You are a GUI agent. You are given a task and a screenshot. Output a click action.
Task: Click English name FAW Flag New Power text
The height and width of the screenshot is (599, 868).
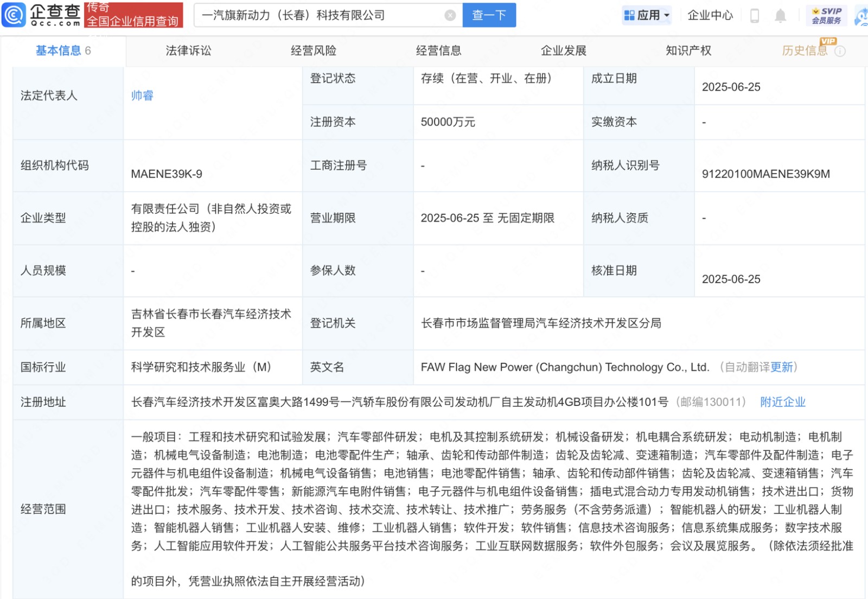tap(565, 367)
